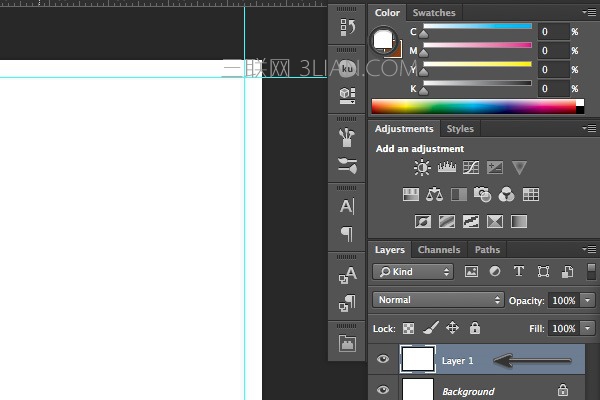This screenshot has height=400, width=600.
Task: Click the Magenta slider track
Action: pos(478,45)
